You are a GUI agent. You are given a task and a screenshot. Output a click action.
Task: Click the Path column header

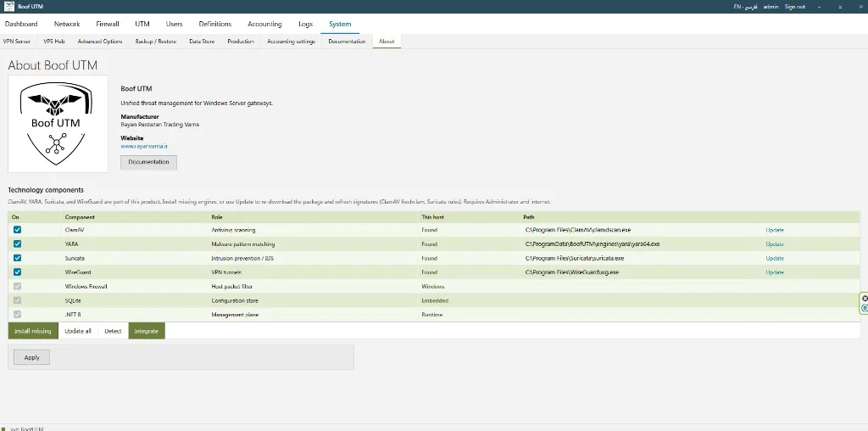[529, 217]
